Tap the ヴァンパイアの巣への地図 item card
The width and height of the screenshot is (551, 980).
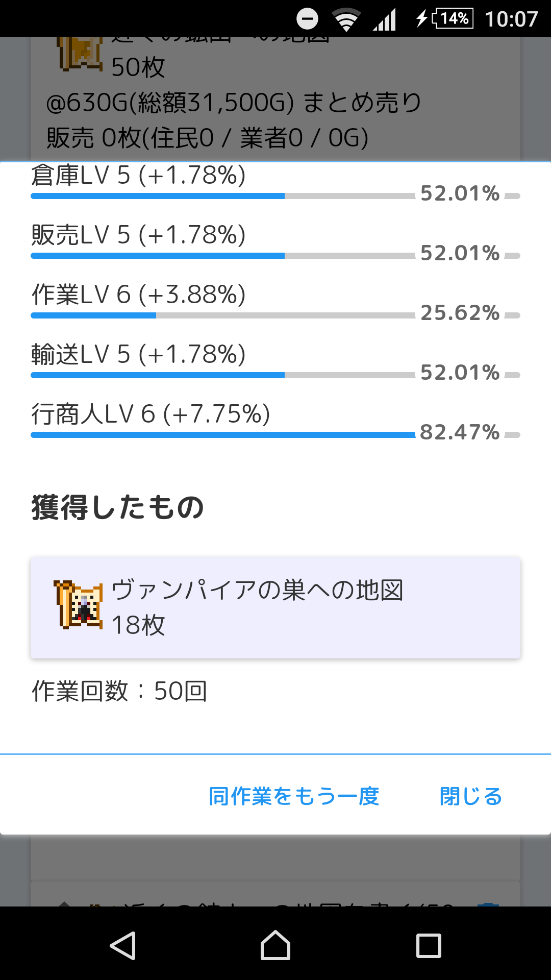pos(275,607)
